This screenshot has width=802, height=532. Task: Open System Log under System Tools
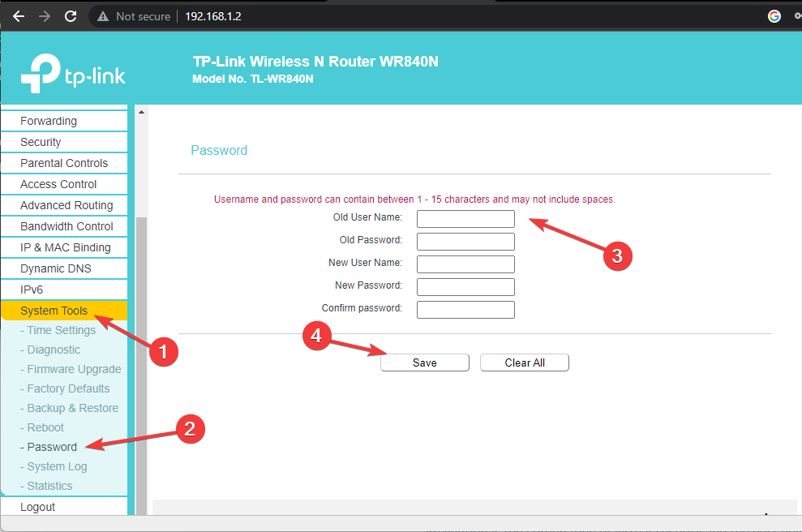(x=54, y=466)
